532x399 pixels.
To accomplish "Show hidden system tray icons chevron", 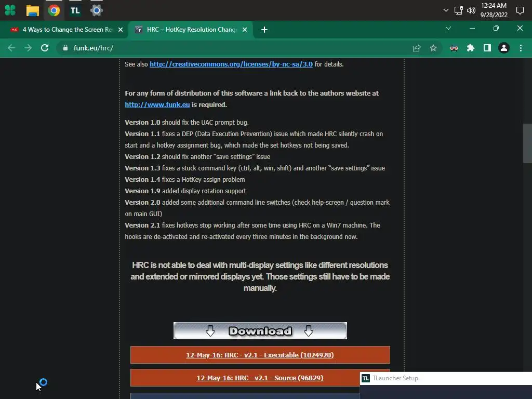I will point(446,10).
